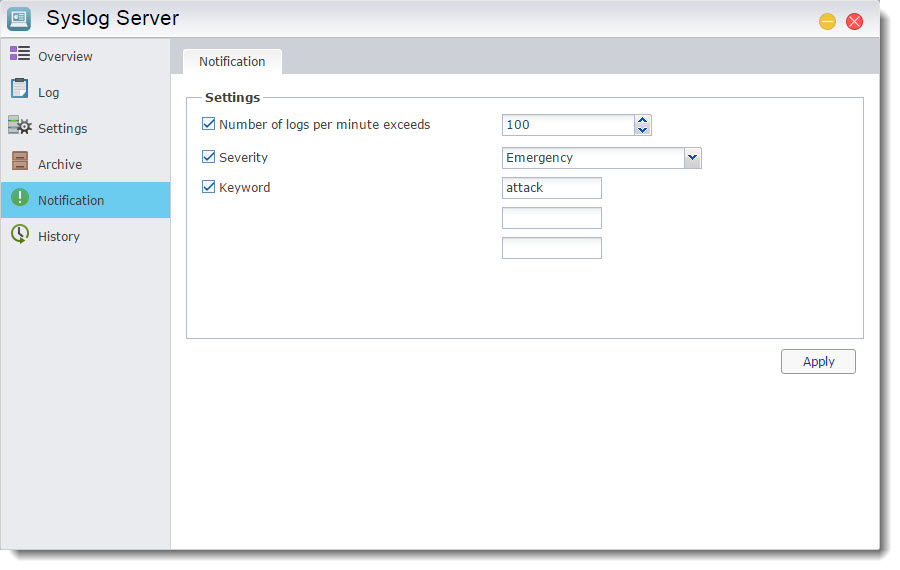
Task: Open History in the sidebar
Action: pyautogui.click(x=59, y=236)
